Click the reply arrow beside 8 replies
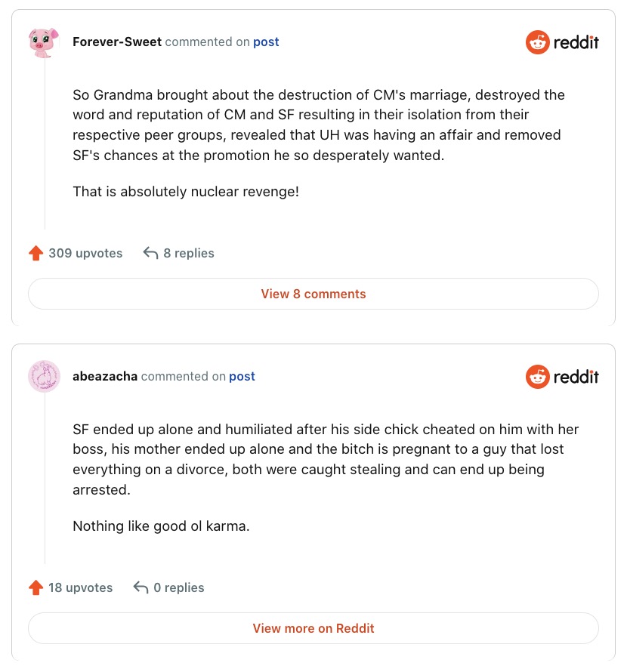 click(x=150, y=254)
